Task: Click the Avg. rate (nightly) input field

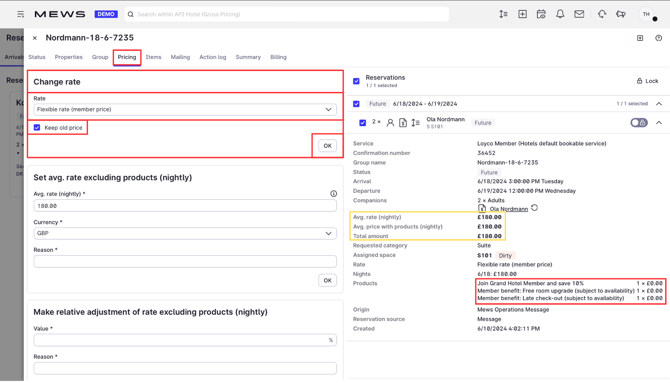Action: click(185, 206)
